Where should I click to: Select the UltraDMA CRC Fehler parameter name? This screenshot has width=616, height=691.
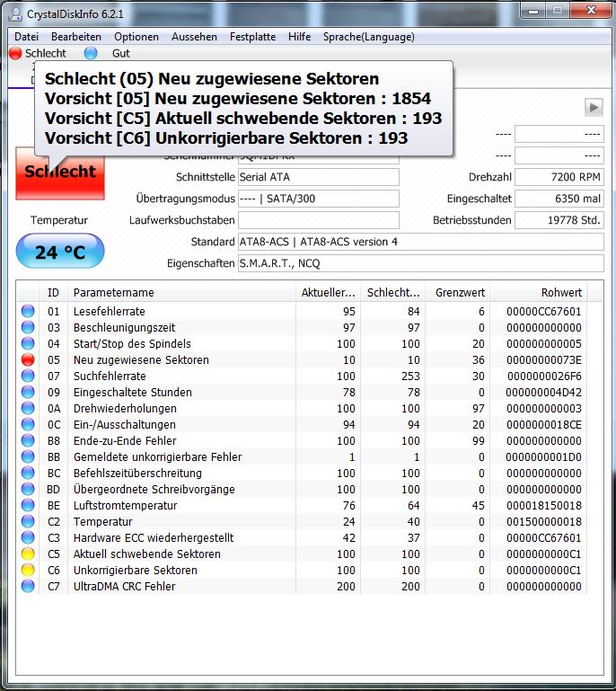point(124,587)
